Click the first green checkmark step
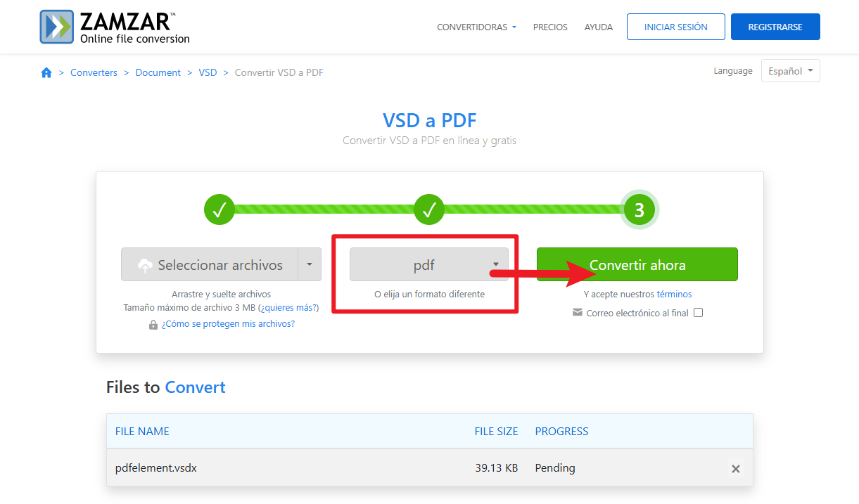Viewport: 859px width, 504px height. [219, 209]
